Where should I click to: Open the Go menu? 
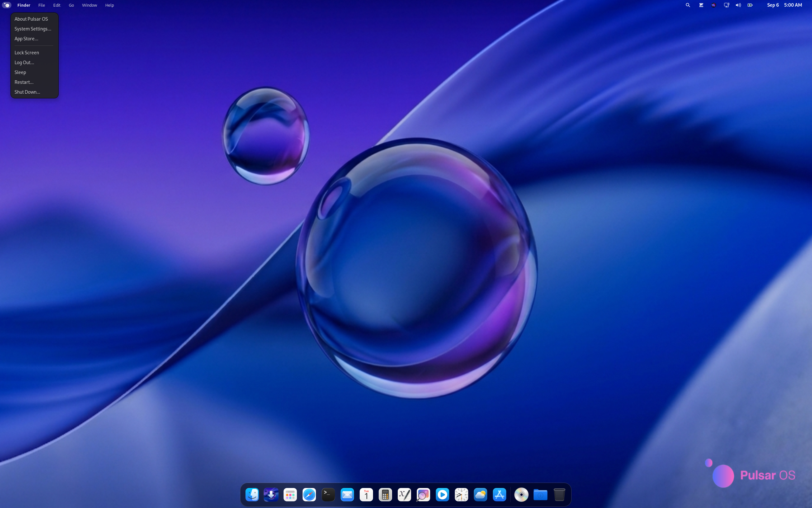tap(71, 5)
